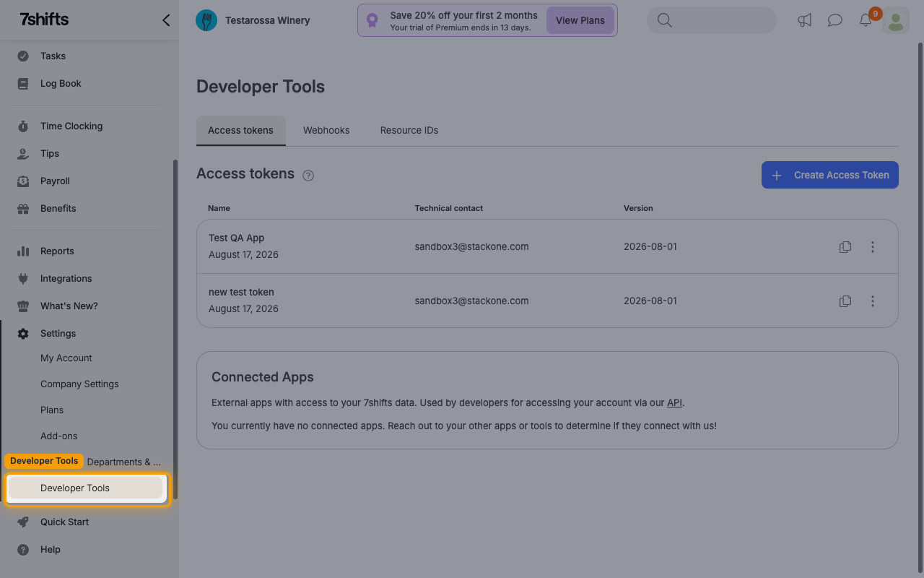Image resolution: width=924 pixels, height=578 pixels.
Task: Open the Plans settings page
Action: 52,410
